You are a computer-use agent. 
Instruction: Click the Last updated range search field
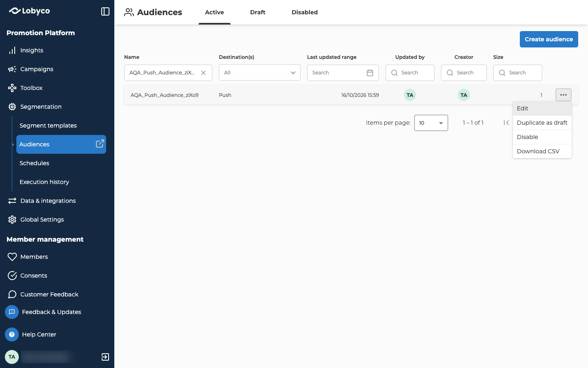click(343, 73)
